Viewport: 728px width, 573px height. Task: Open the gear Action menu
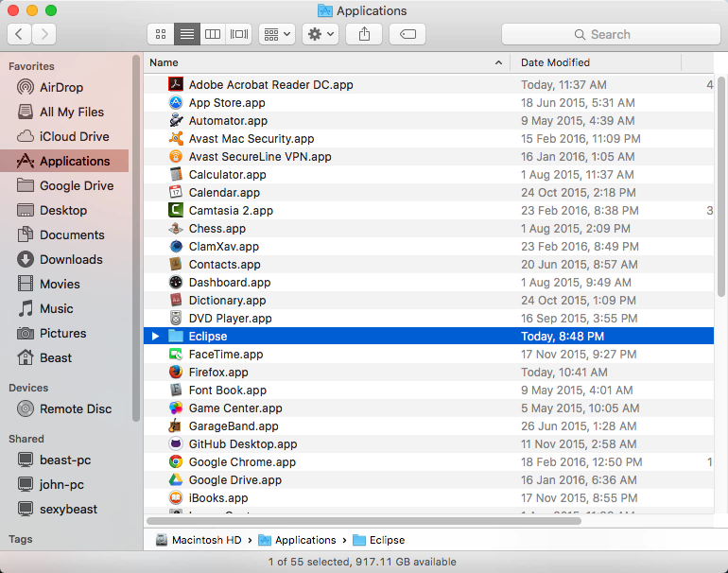[321, 34]
